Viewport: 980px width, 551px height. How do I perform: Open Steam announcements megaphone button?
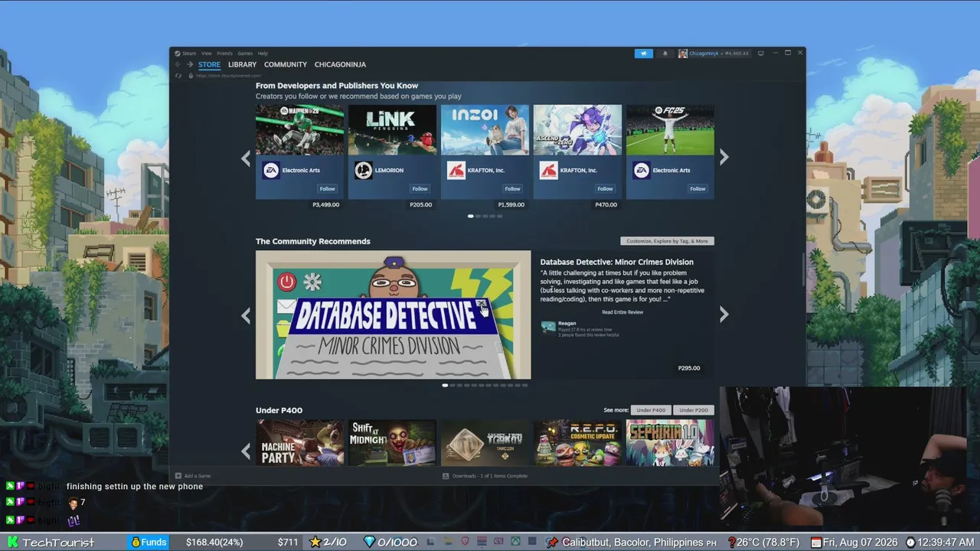point(643,54)
